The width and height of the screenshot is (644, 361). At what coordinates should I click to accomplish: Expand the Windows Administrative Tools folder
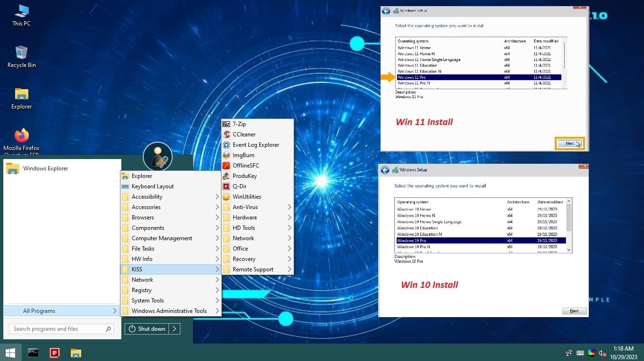click(x=170, y=311)
